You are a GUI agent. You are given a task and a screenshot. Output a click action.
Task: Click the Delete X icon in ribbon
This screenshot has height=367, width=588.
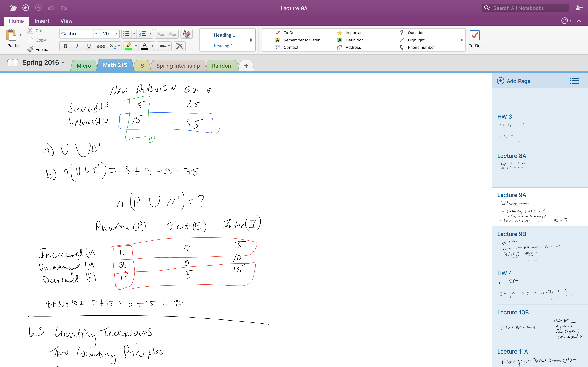179,46
